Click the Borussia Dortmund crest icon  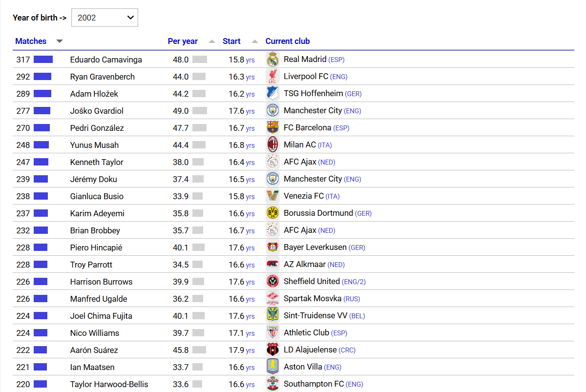coord(272,213)
